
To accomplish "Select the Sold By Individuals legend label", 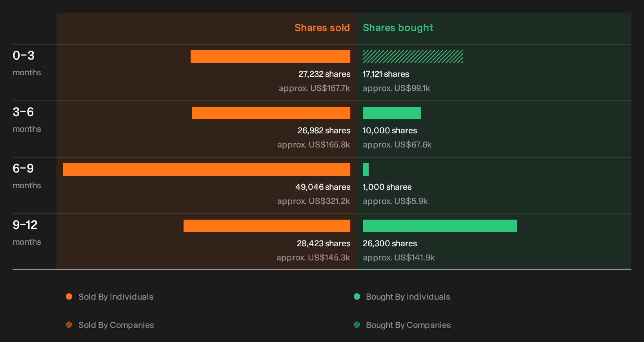I will point(116,297).
